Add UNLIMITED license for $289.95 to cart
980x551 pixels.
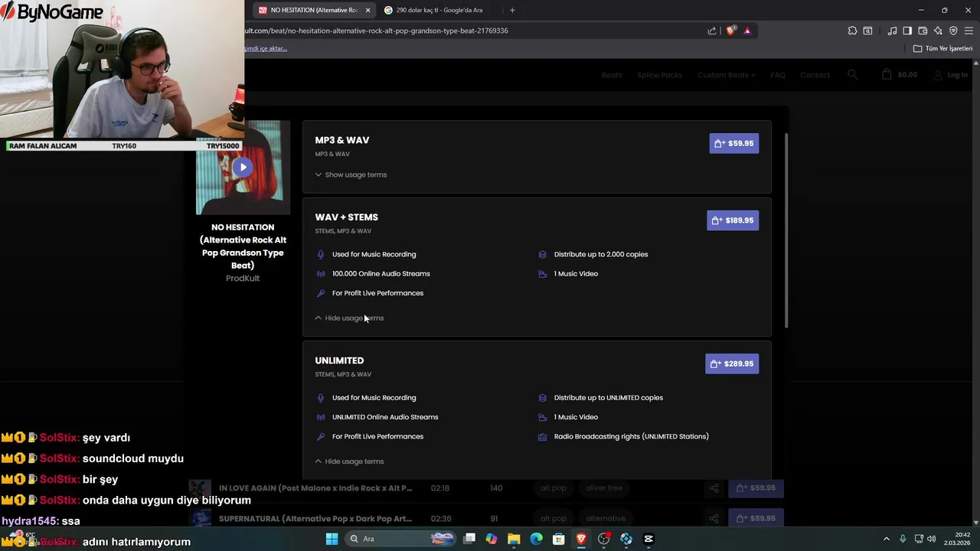coord(732,364)
